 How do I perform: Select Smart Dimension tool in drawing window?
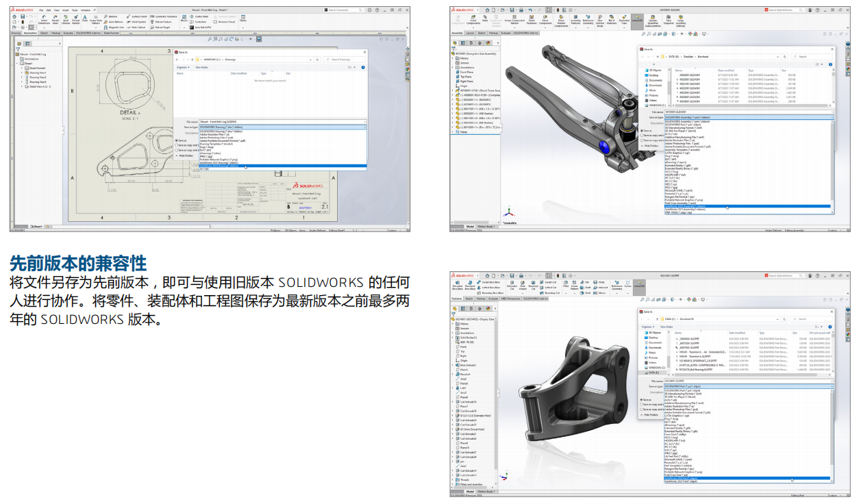[44, 20]
